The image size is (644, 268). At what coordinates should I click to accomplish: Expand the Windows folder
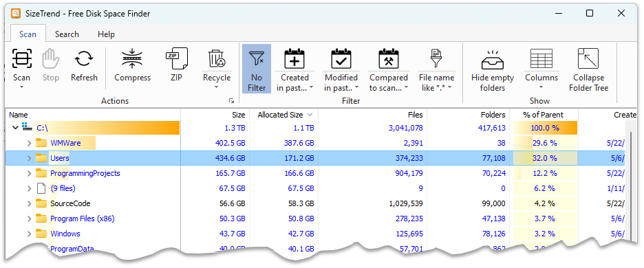[29, 234]
